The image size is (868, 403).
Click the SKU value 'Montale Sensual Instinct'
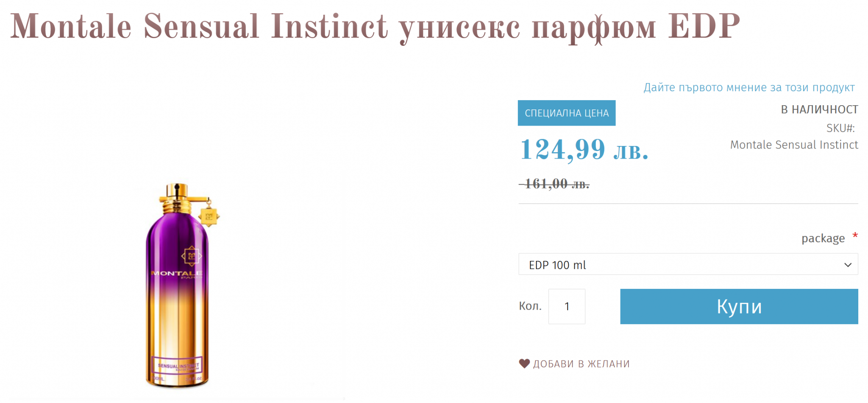coord(794,145)
